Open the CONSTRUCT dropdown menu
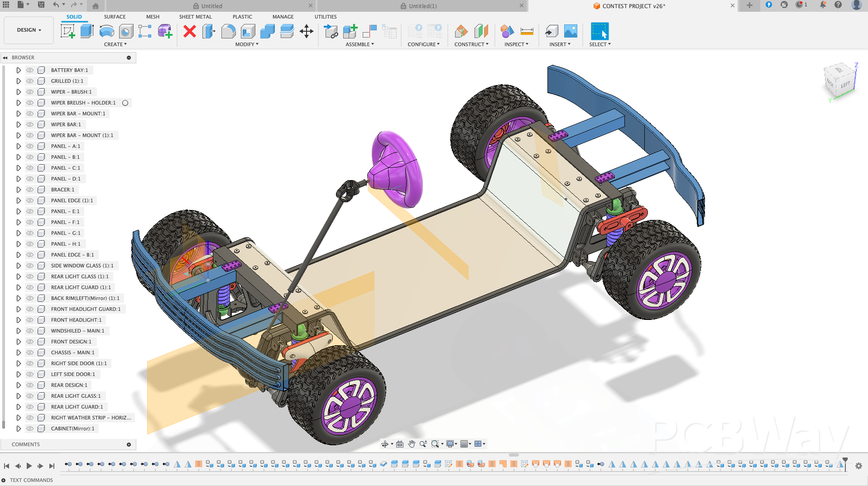868x486 pixels. (x=471, y=44)
